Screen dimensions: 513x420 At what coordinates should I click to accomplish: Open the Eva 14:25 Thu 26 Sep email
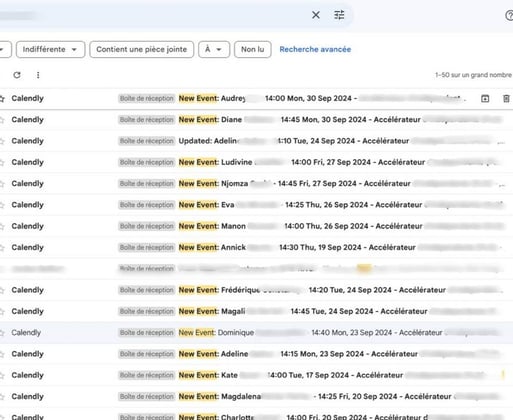coord(256,205)
